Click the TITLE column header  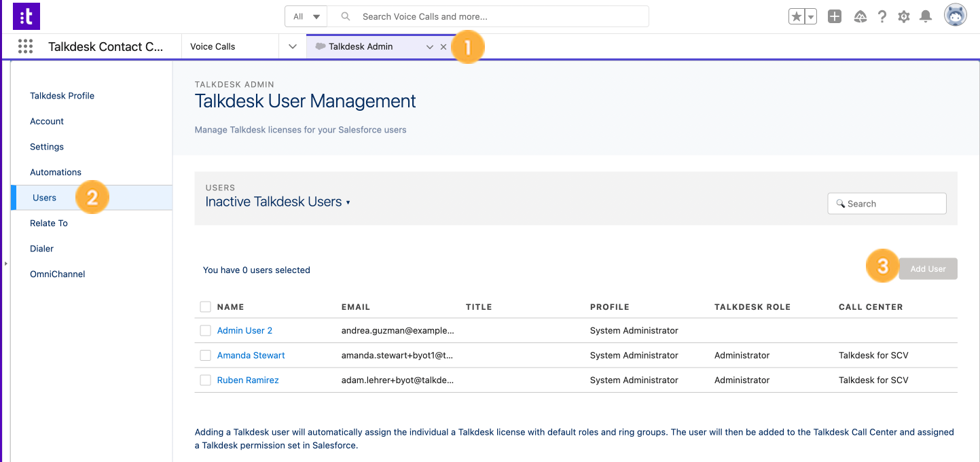(x=479, y=307)
